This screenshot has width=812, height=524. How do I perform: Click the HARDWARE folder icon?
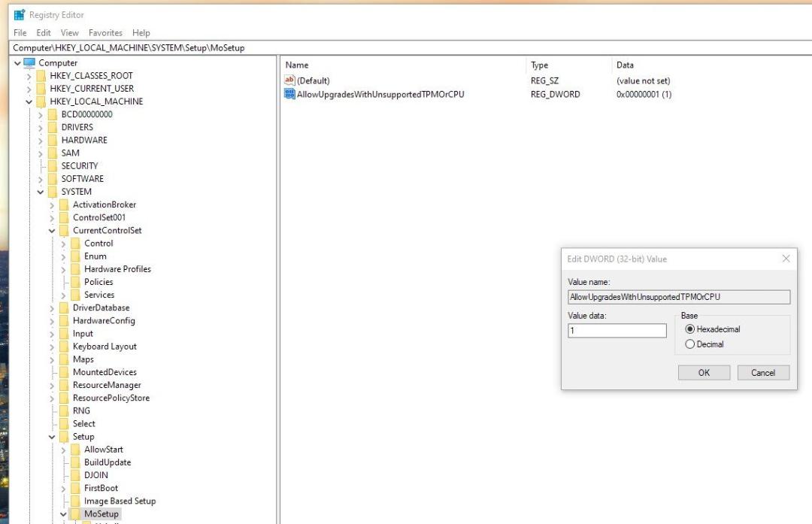(x=53, y=141)
